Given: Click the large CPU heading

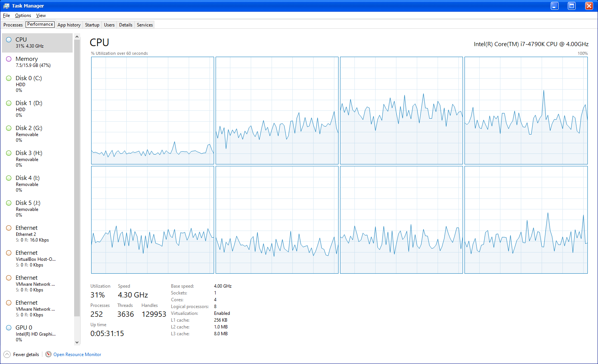Looking at the screenshot, I should [99, 42].
